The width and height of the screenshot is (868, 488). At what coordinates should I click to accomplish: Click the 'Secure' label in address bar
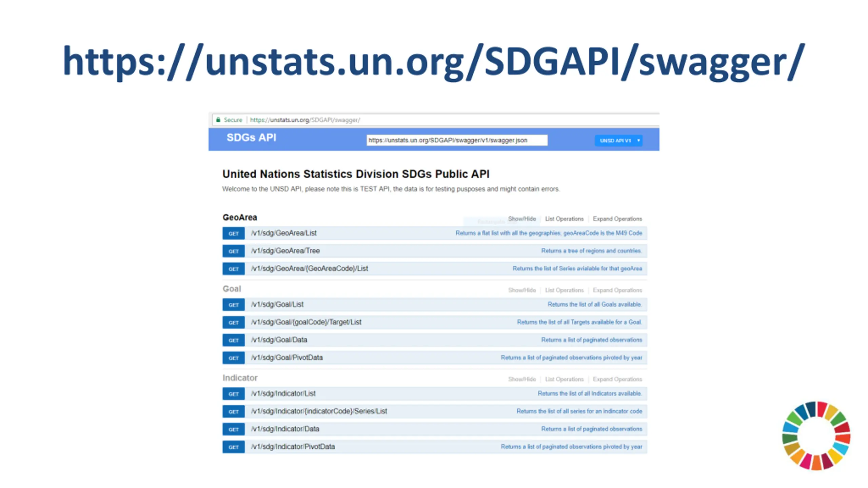pos(233,120)
